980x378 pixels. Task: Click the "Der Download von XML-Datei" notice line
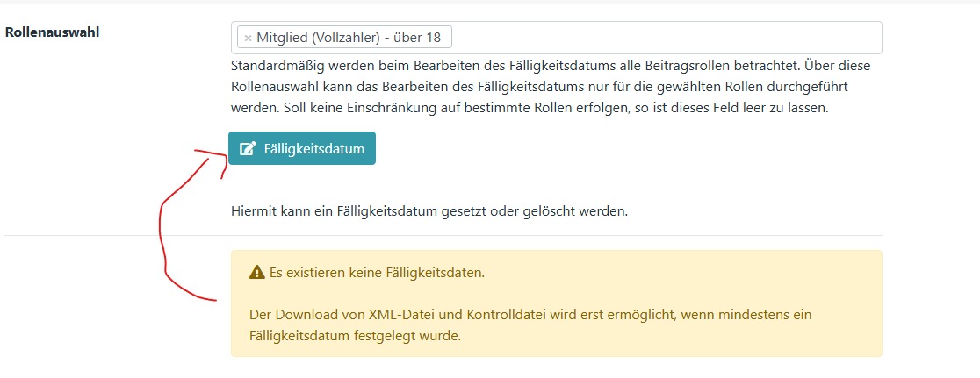pyautogui.click(x=530, y=314)
